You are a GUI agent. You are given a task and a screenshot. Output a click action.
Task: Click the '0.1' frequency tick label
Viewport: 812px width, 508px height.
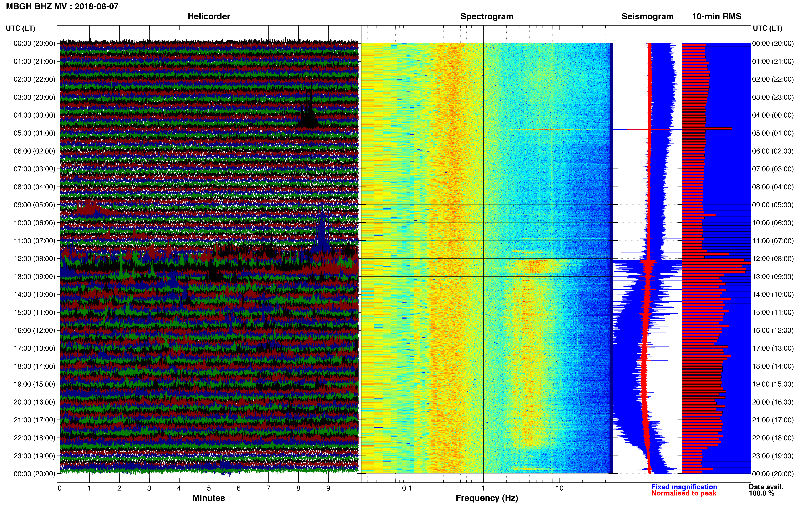pos(407,488)
